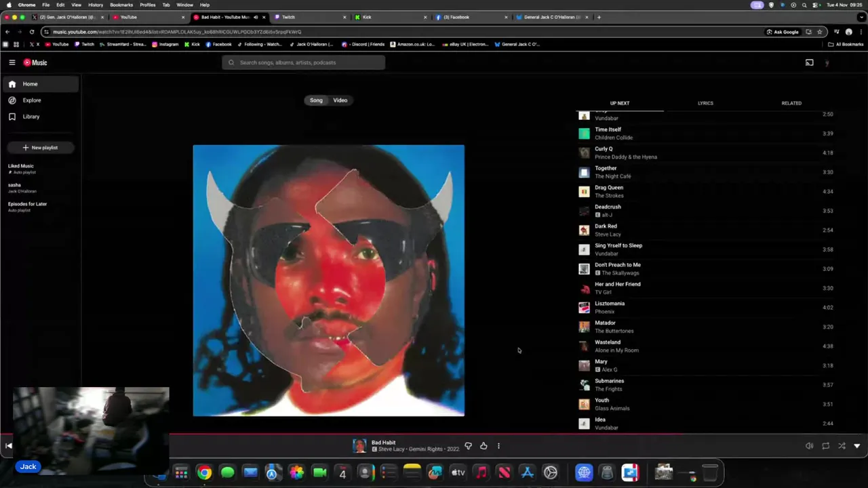Play Don't Preach to Me from queue
Screen dimensions: 868x488
[705, 268]
